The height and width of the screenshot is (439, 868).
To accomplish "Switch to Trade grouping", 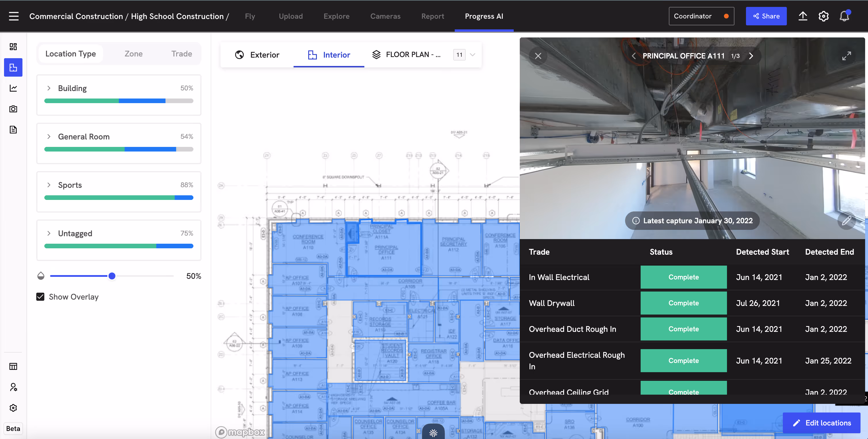I will [181, 54].
